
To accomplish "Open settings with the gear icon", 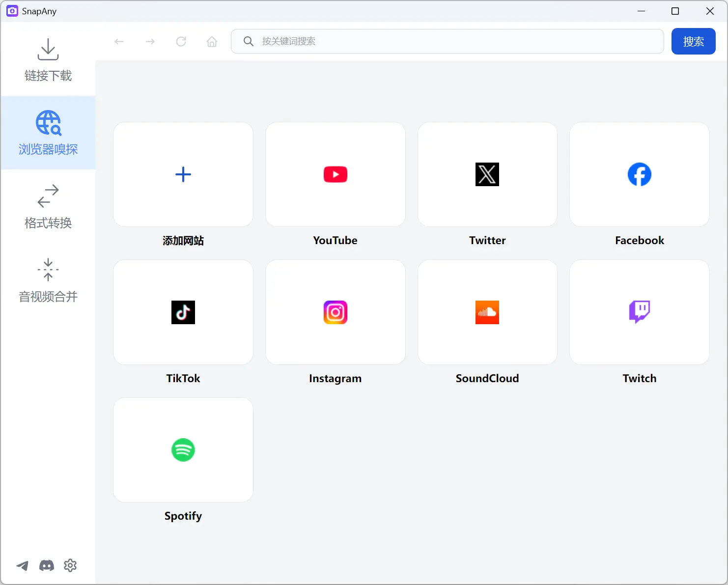I will [x=70, y=565].
